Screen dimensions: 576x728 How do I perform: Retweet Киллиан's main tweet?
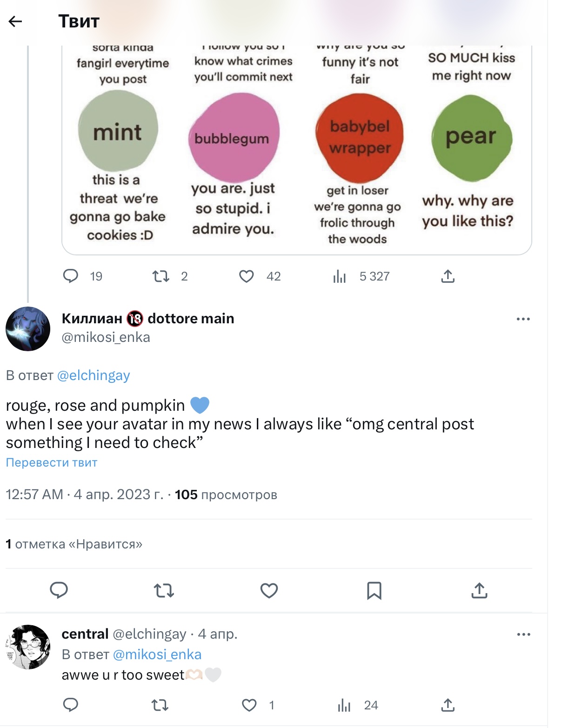click(x=164, y=590)
